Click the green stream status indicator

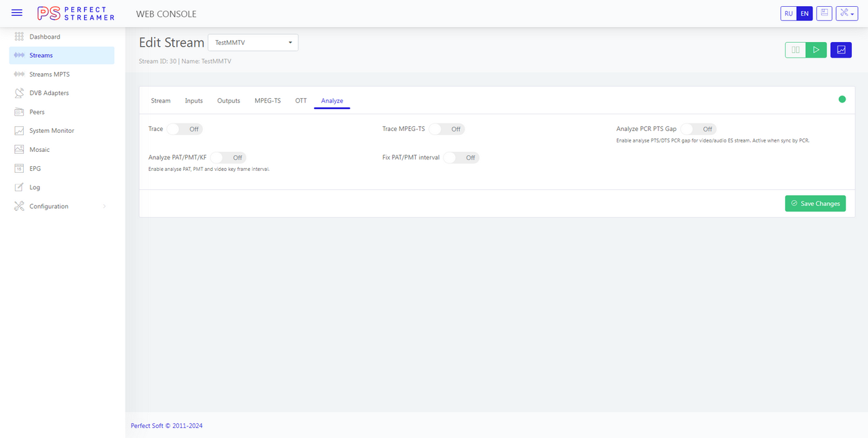click(842, 99)
